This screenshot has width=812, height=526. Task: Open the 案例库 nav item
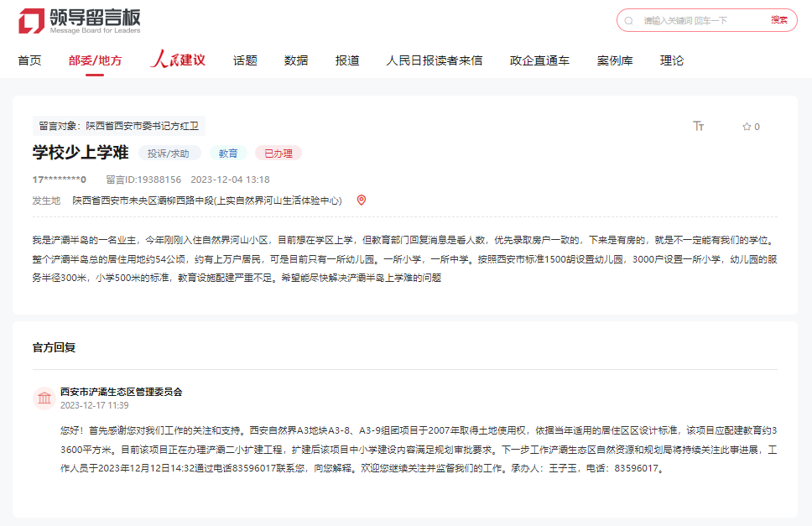pyautogui.click(x=615, y=60)
